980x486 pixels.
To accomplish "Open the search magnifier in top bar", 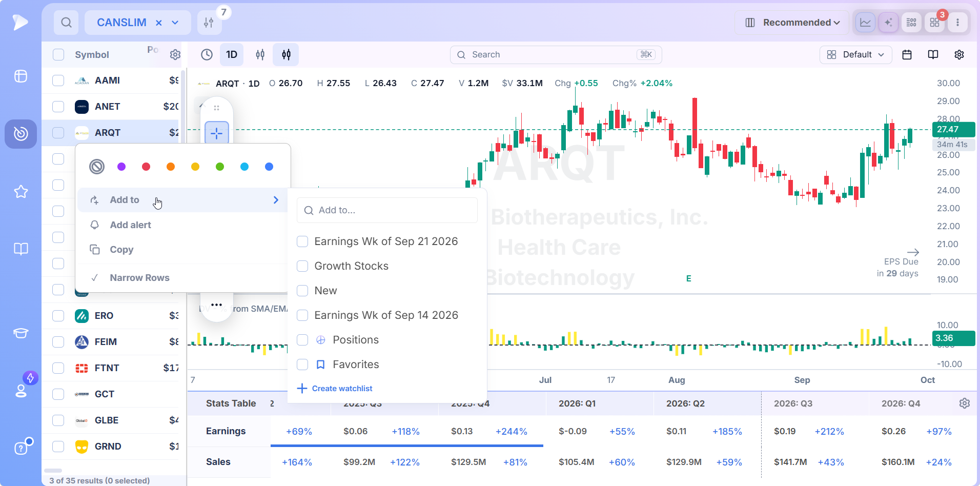I will pyautogui.click(x=66, y=23).
